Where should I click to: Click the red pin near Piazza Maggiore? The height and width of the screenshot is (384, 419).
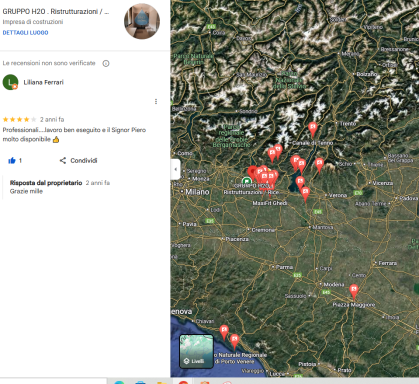tap(354, 292)
